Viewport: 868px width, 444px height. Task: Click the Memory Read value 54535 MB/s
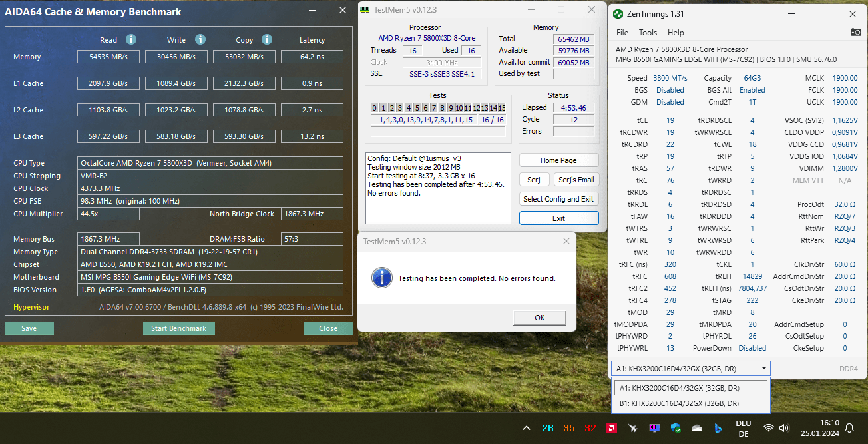[108, 57]
